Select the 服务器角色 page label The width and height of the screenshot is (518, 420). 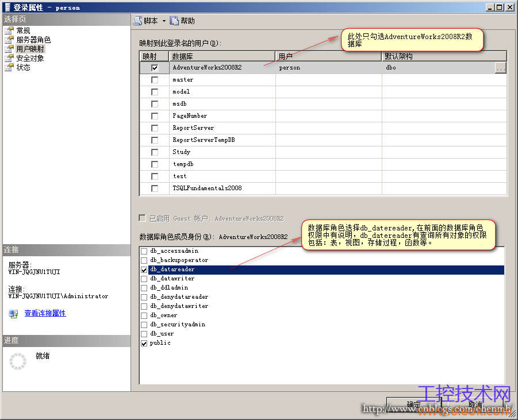click(x=33, y=40)
